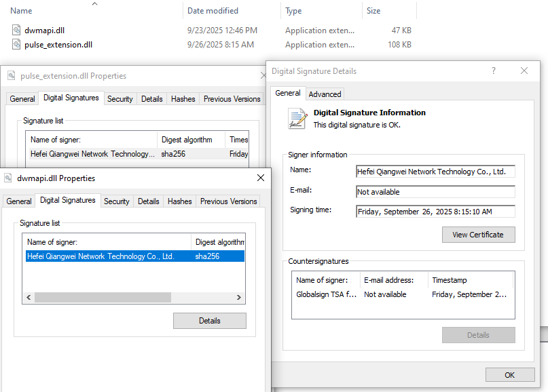Sort files by Size column header
Image resolution: width=548 pixels, height=392 pixels.
pyautogui.click(x=373, y=11)
